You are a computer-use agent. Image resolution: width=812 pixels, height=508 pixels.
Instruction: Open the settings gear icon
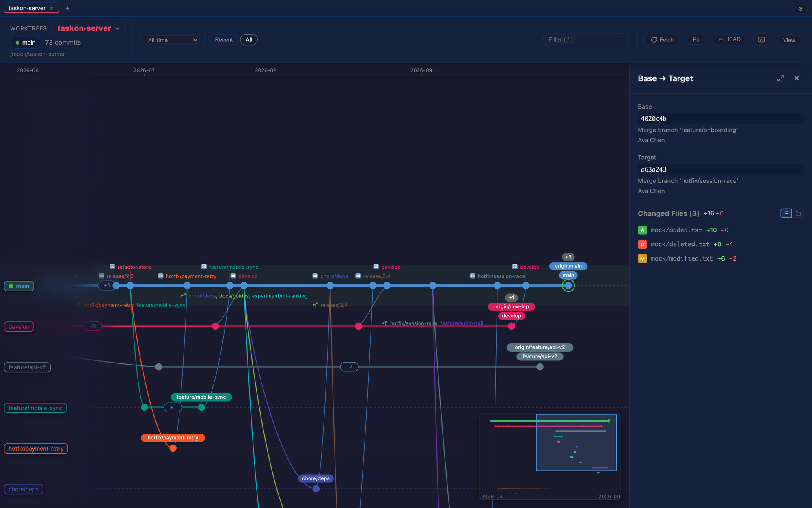pos(800,9)
